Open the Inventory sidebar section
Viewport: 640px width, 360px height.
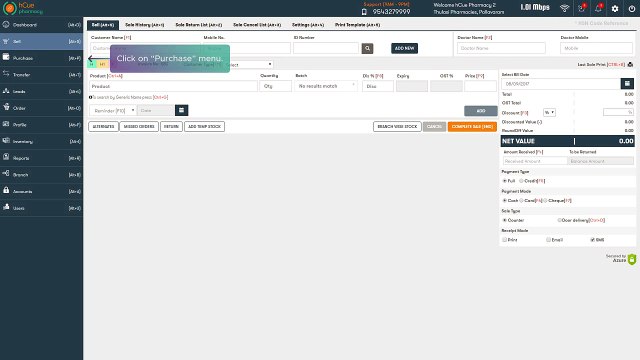click(41, 141)
